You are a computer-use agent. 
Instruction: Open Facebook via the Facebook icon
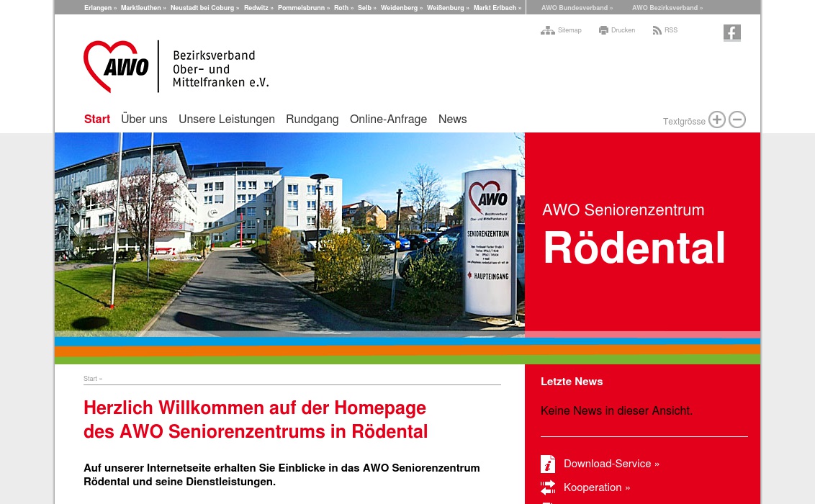click(x=732, y=33)
